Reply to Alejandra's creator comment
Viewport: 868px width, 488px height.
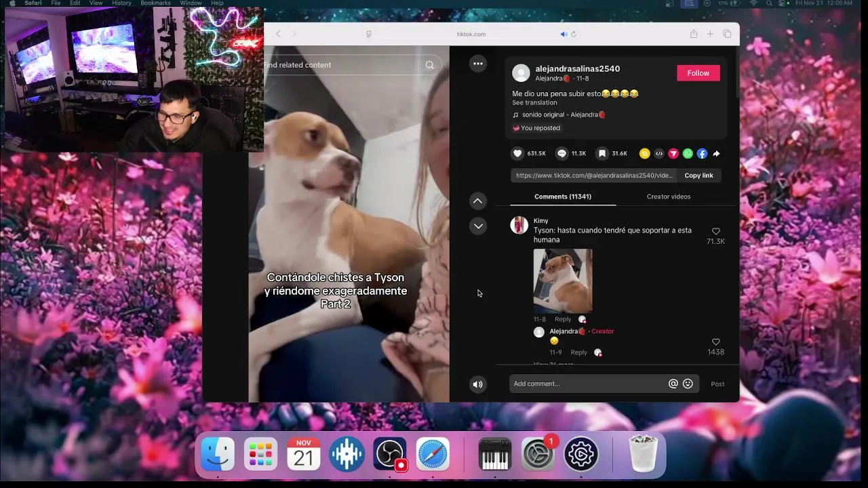point(578,352)
